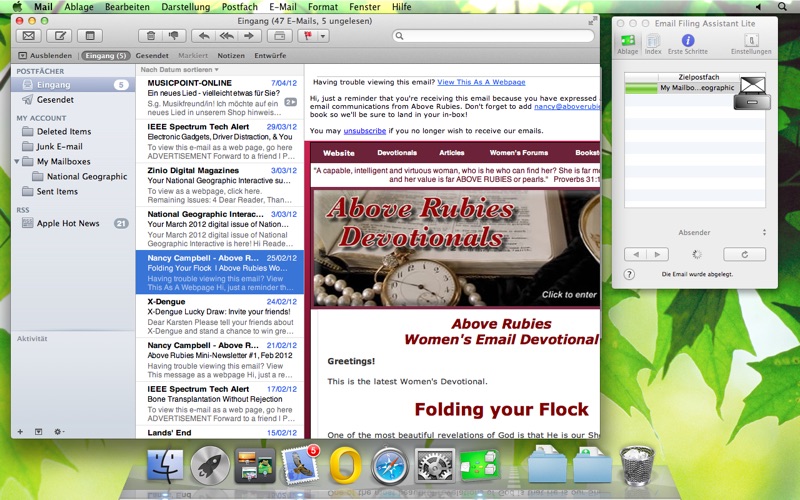Open help with the question mark button
The height and width of the screenshot is (500, 800).
(629, 274)
